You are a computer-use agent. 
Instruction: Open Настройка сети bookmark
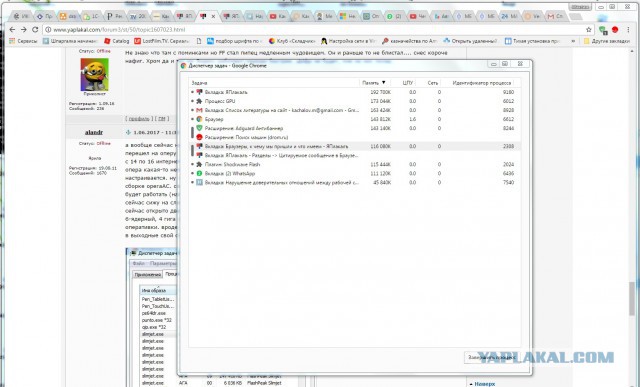(x=348, y=41)
